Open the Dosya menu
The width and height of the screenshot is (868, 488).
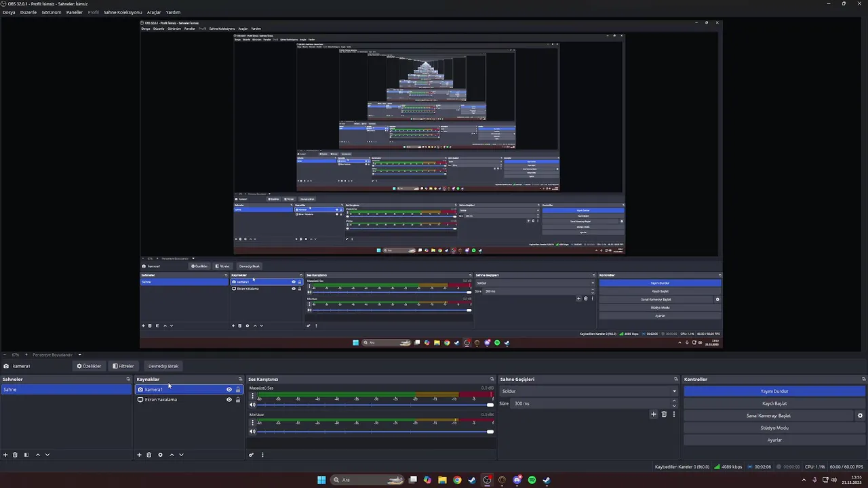click(9, 12)
